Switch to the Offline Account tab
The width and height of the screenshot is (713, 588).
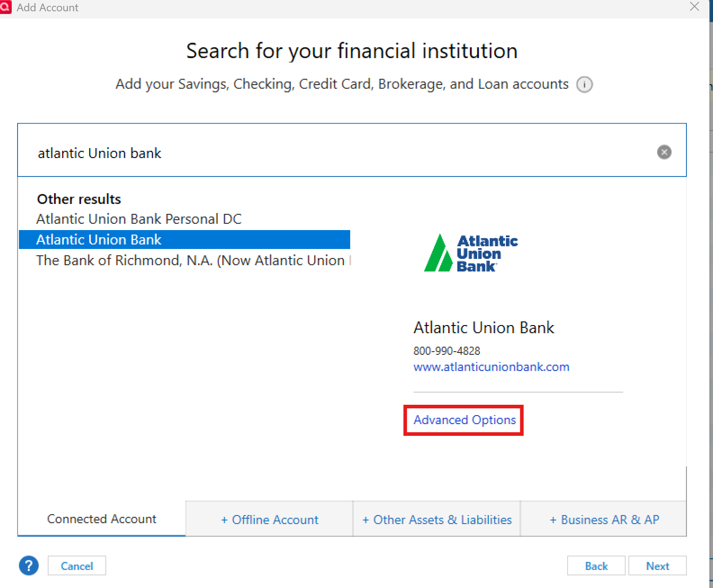269,519
